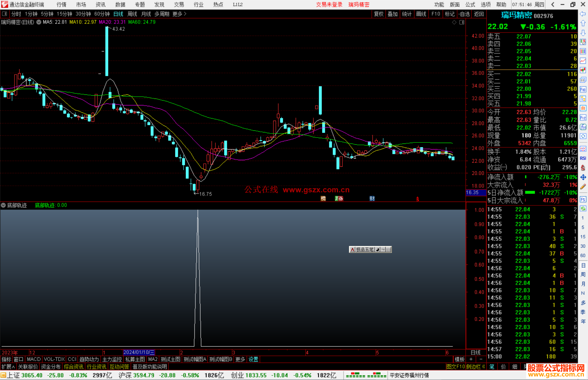Switch to the MACD indicator tab
Image resolution: width=588 pixels, height=380 pixels.
[x=34, y=359]
